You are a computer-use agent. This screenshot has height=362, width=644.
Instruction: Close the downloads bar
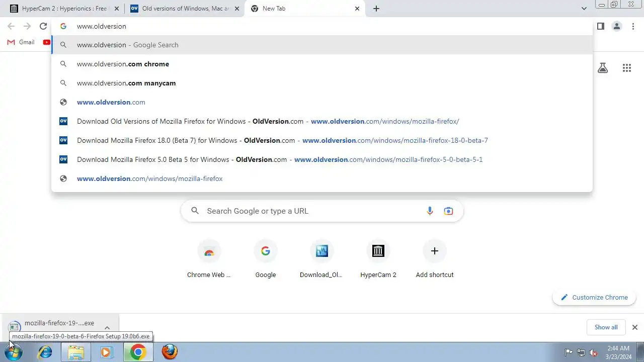[x=634, y=327]
